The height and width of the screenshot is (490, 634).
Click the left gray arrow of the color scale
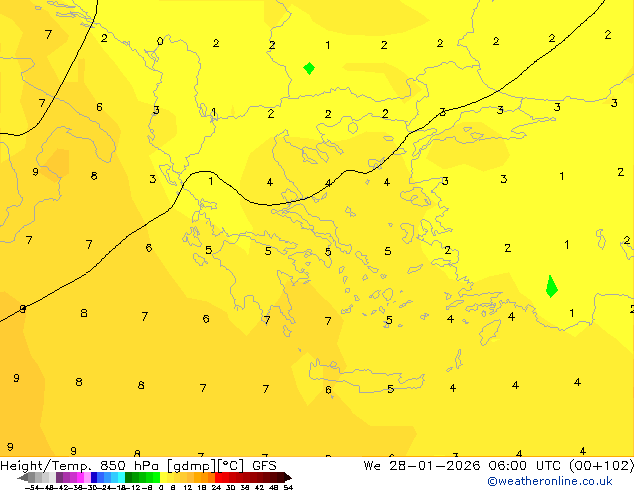coord(23,478)
